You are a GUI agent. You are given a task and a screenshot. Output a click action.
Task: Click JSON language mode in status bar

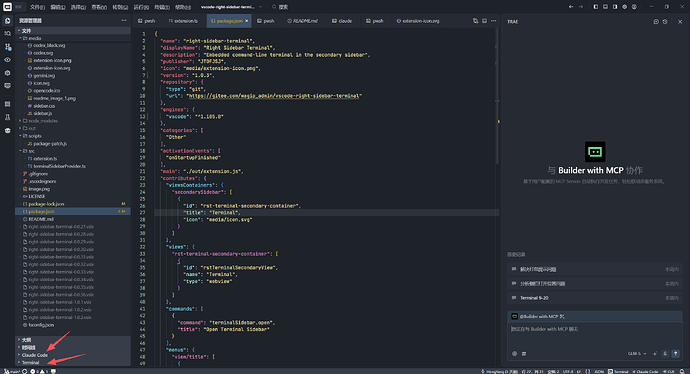click(x=599, y=371)
